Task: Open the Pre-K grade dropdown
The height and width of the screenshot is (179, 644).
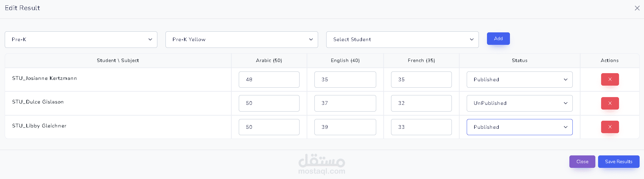Action: (x=81, y=40)
